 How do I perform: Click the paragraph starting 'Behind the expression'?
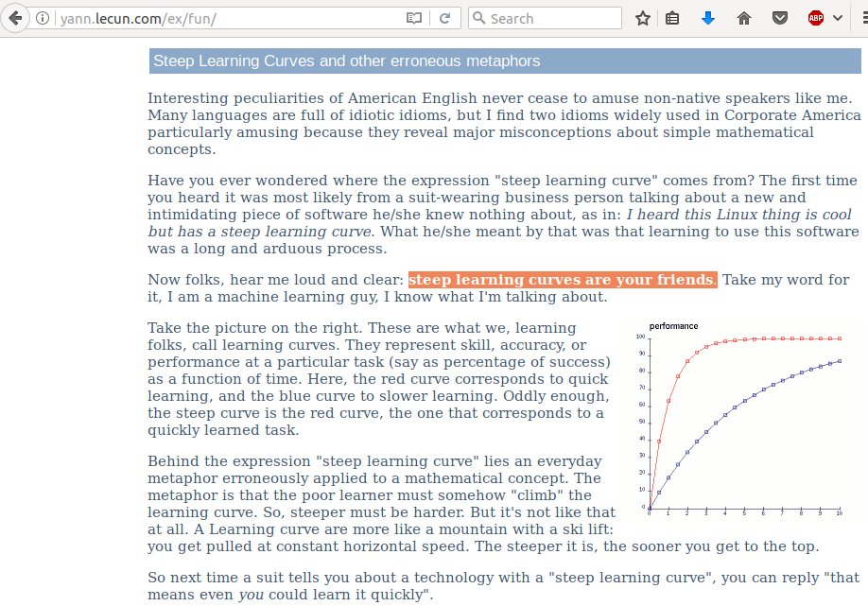tap(483, 504)
